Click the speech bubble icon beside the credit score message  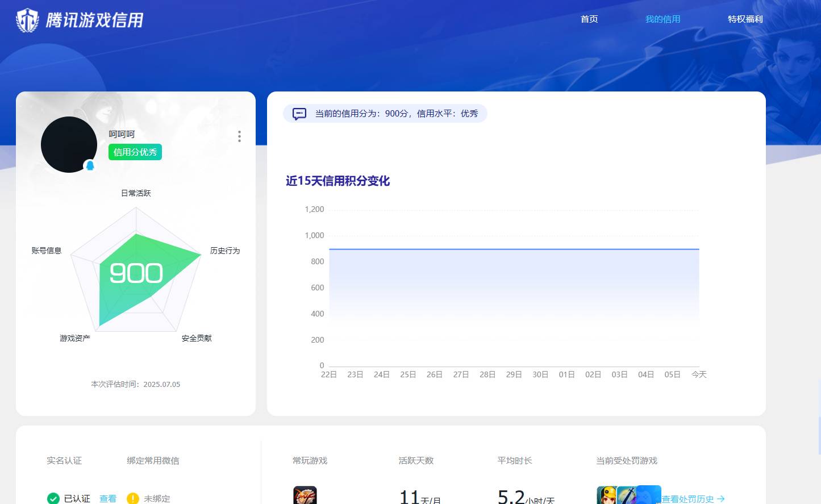(299, 114)
